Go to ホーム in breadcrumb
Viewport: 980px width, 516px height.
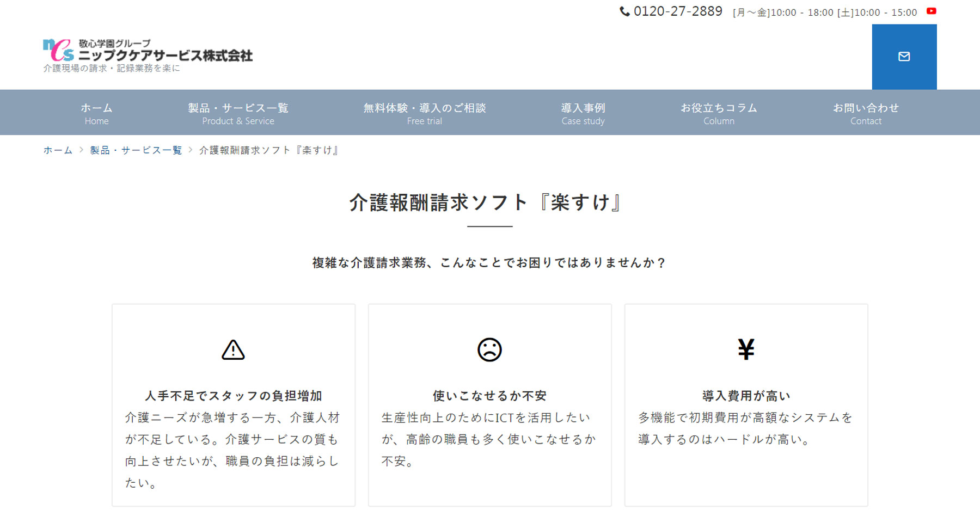point(58,150)
